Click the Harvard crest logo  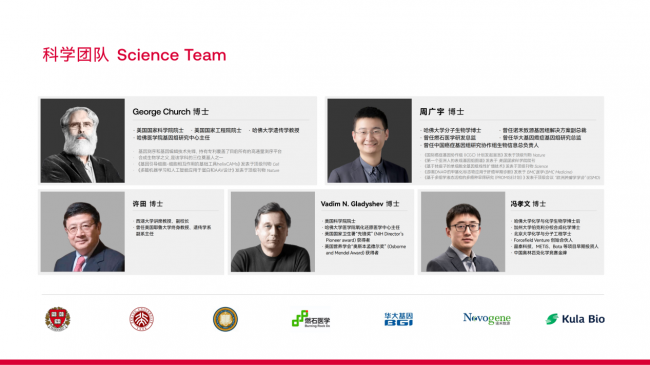coord(58,319)
